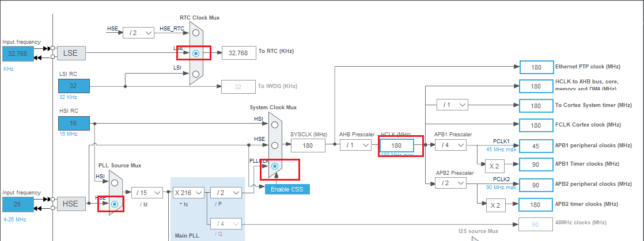Click the Enable CSS button

pyautogui.click(x=287, y=189)
